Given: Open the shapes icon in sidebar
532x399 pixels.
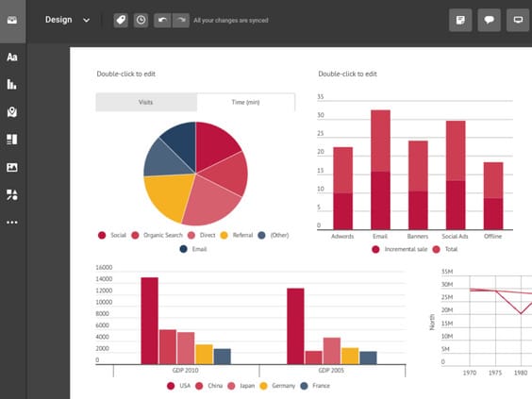Looking at the screenshot, I should (12, 194).
